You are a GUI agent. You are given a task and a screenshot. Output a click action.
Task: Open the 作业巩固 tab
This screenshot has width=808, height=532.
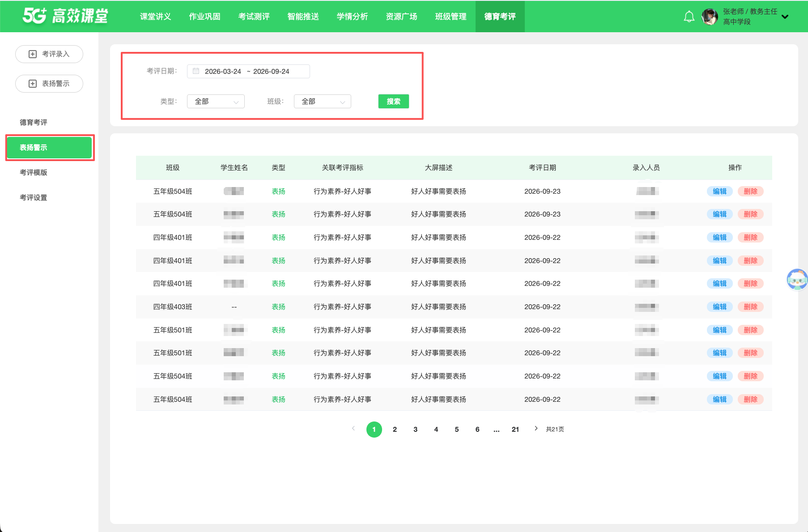[205, 17]
